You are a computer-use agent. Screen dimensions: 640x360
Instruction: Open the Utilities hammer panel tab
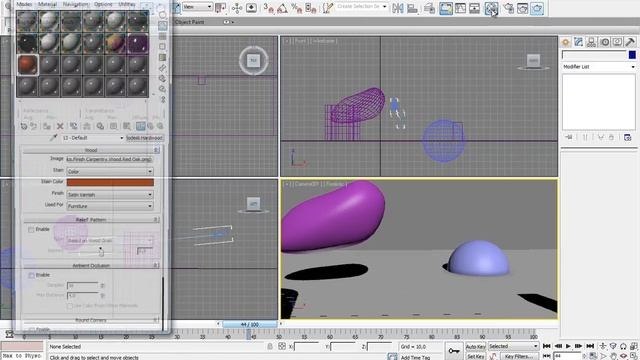point(630,42)
